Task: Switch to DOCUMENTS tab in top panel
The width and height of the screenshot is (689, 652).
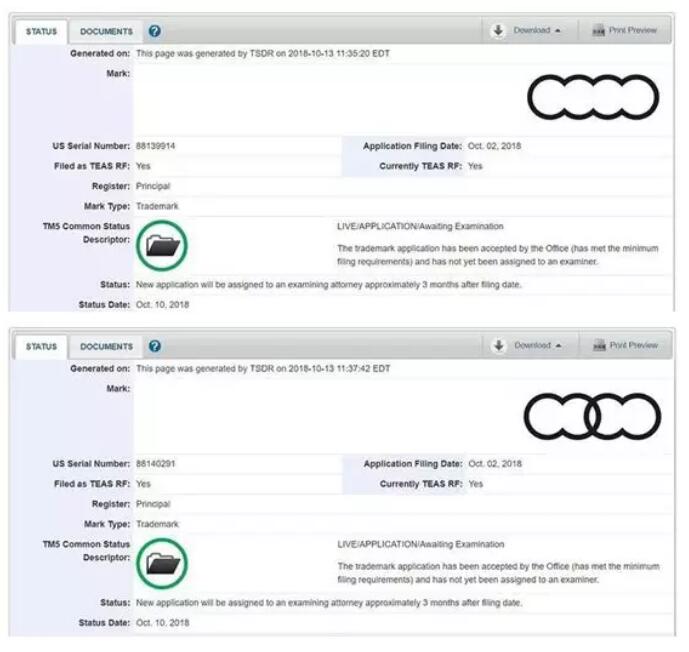Action: (106, 32)
